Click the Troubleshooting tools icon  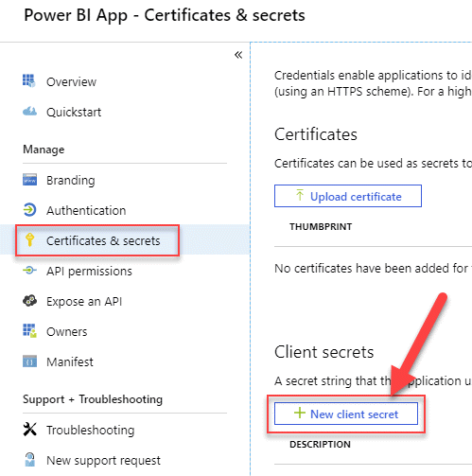(29, 430)
